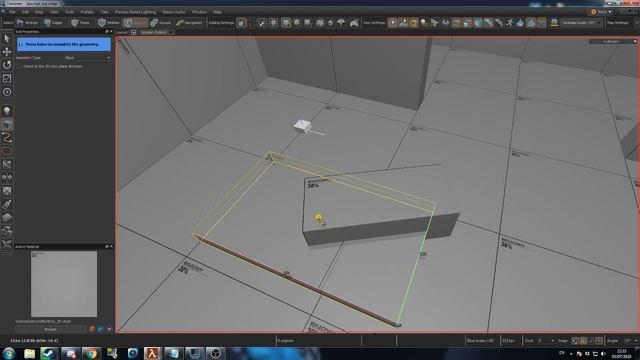Choose the Entity lightbulb tool
Screen dimensions: 640x360
tap(7, 111)
